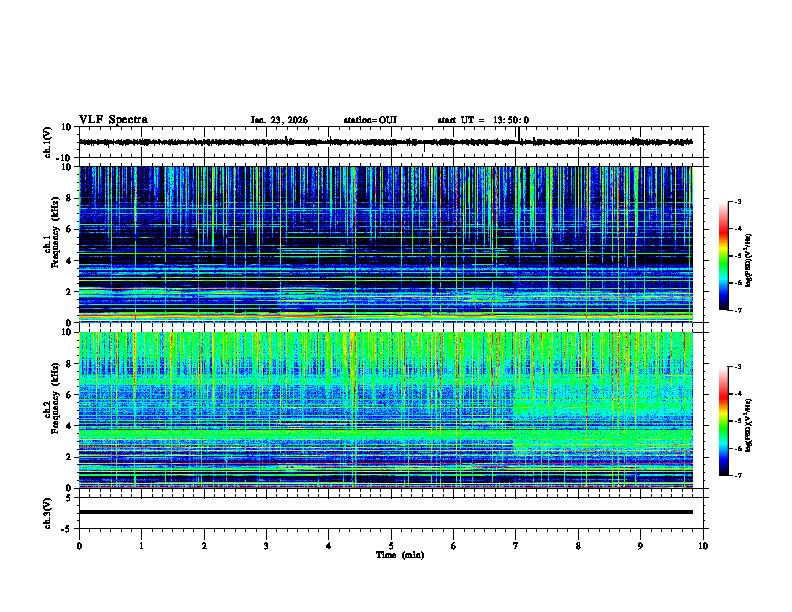Click the ch.1 colorbar log(PSD) unit label
This screenshot has height=612, width=792.
pyautogui.click(x=749, y=261)
